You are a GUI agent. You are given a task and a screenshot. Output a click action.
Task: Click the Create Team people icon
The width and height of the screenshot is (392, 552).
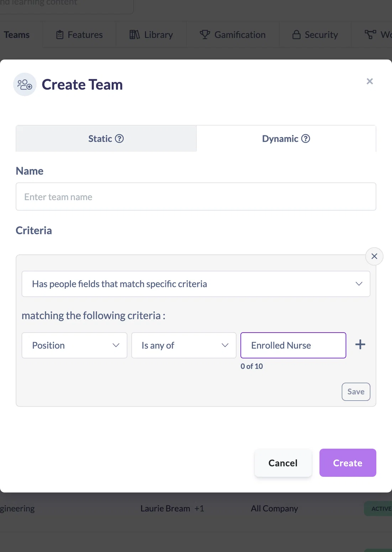[25, 85]
